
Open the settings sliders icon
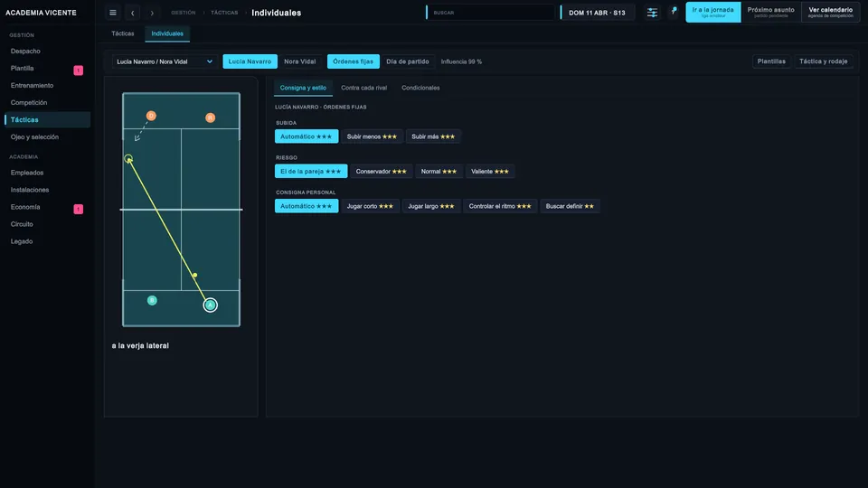click(x=652, y=13)
